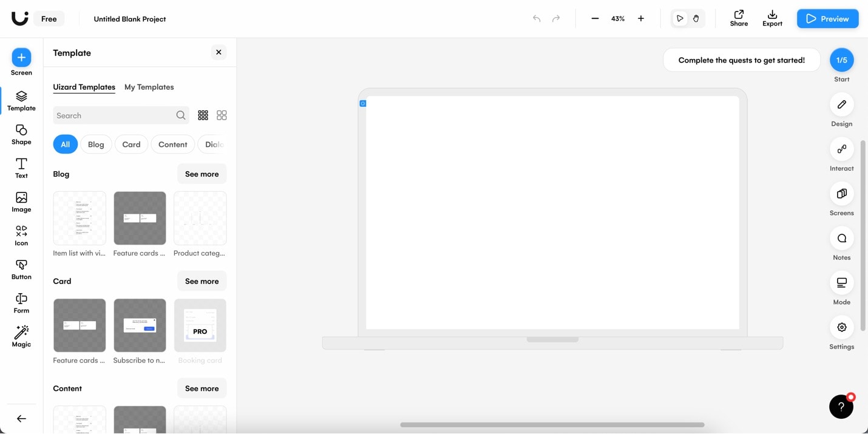The width and height of the screenshot is (868, 434).
Task: Switch to My Templates tab
Action: (149, 87)
